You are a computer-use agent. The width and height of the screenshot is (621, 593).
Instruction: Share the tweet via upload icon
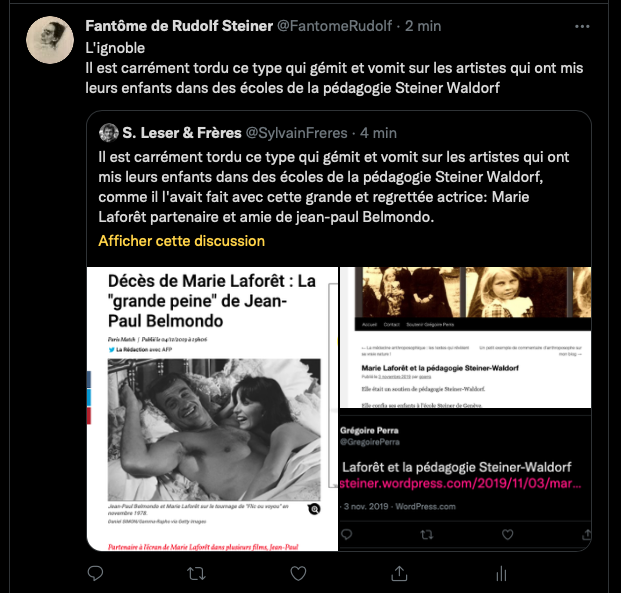(399, 573)
